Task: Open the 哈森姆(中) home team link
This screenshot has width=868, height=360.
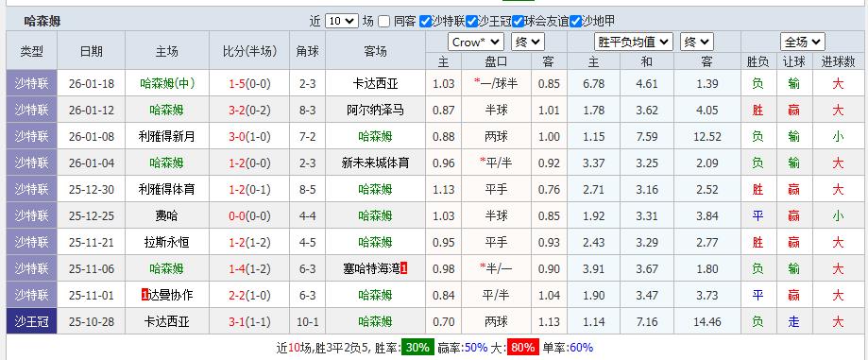Action: (166, 84)
